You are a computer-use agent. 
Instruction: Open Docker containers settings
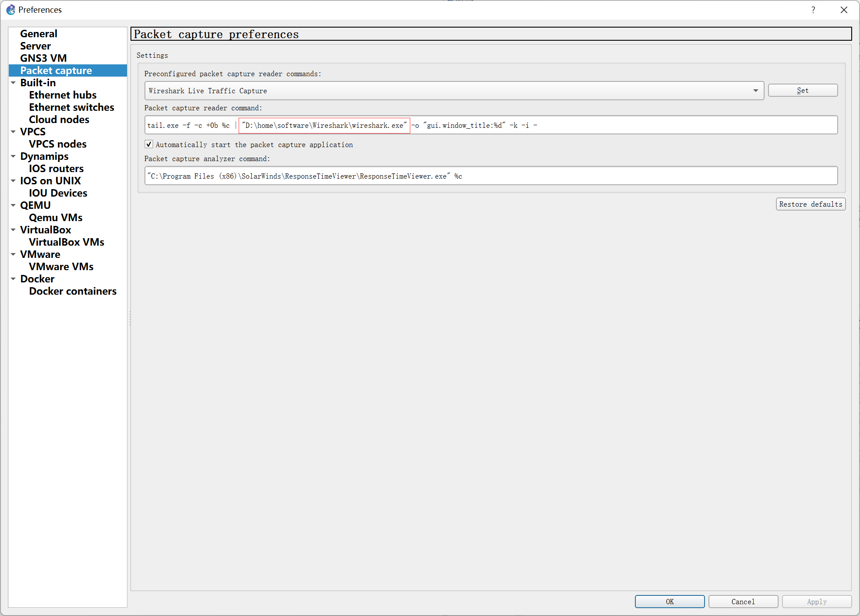73,291
